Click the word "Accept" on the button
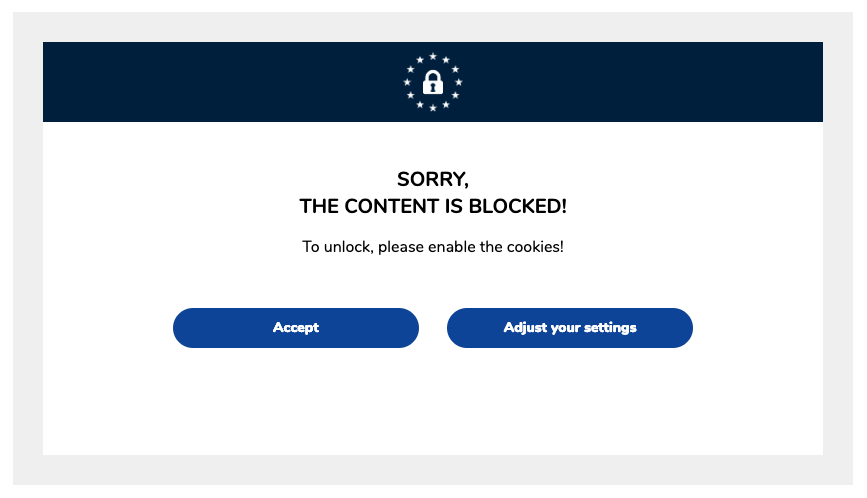Screen dimensions: 867x498 296,328
